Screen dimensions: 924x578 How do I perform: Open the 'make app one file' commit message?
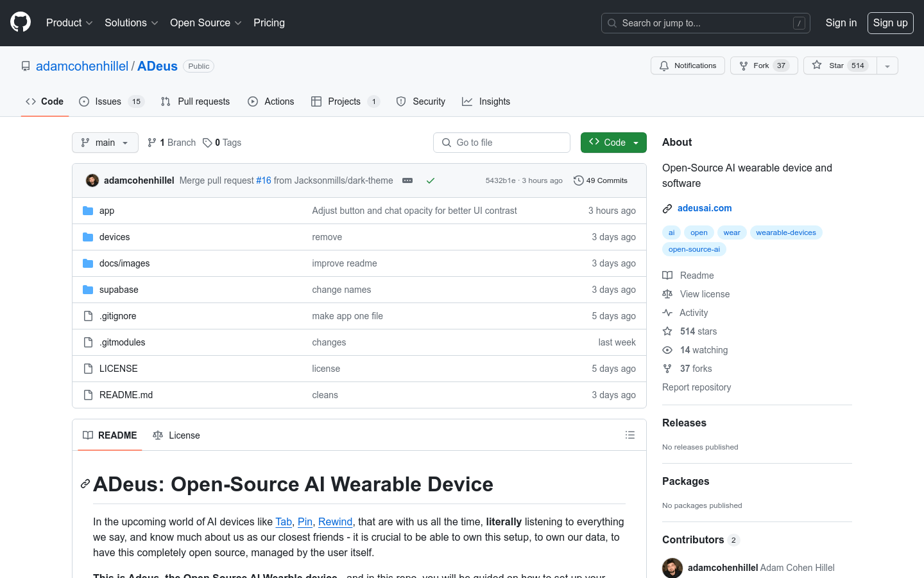[x=347, y=316]
